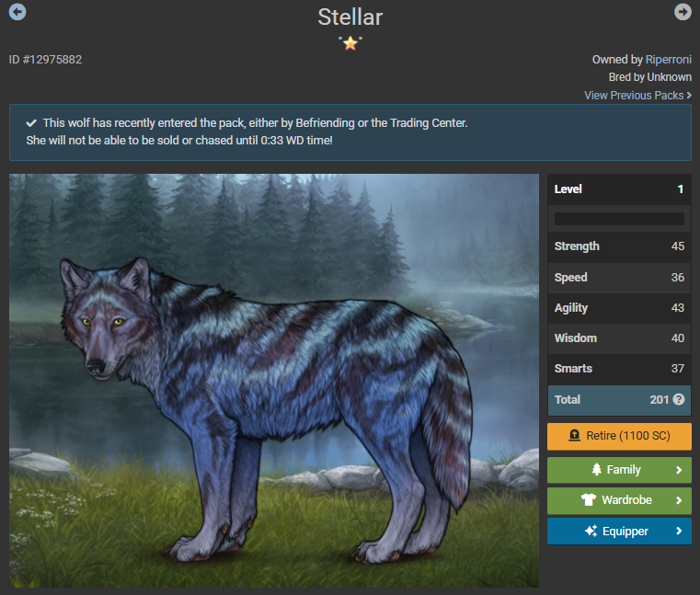700x595 pixels.
Task: Click the shirt icon on Wardrobe button
Action: pos(589,500)
